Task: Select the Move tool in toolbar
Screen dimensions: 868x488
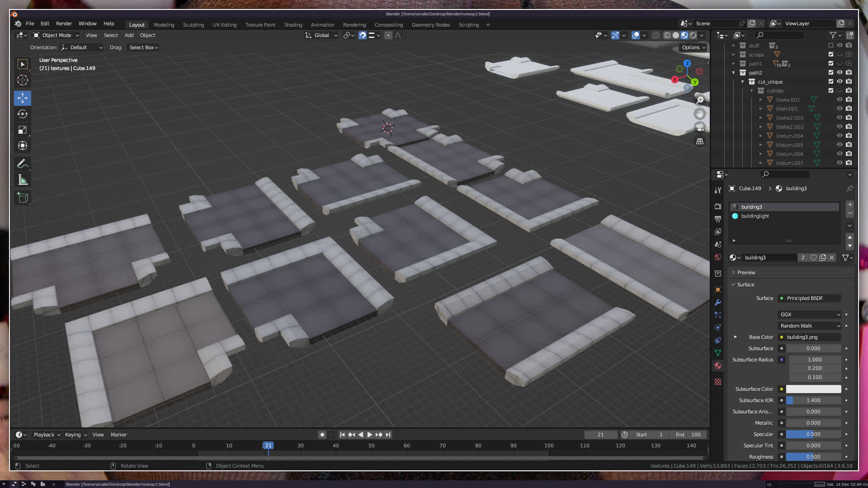Action: tap(22, 98)
